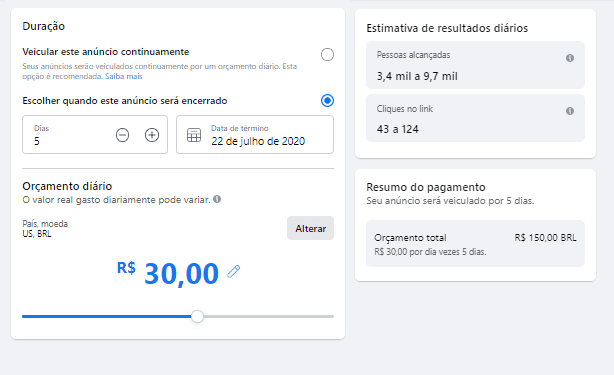The width and height of the screenshot is (614, 375).
Task: Click the R$ 30,00 budget amount
Action: 168,272
